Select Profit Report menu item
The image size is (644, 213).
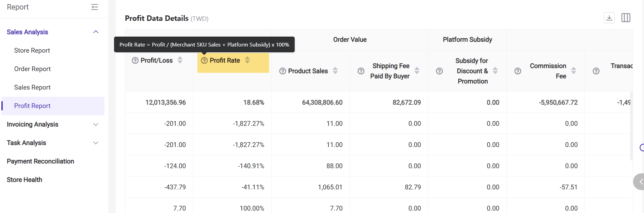[53, 106]
